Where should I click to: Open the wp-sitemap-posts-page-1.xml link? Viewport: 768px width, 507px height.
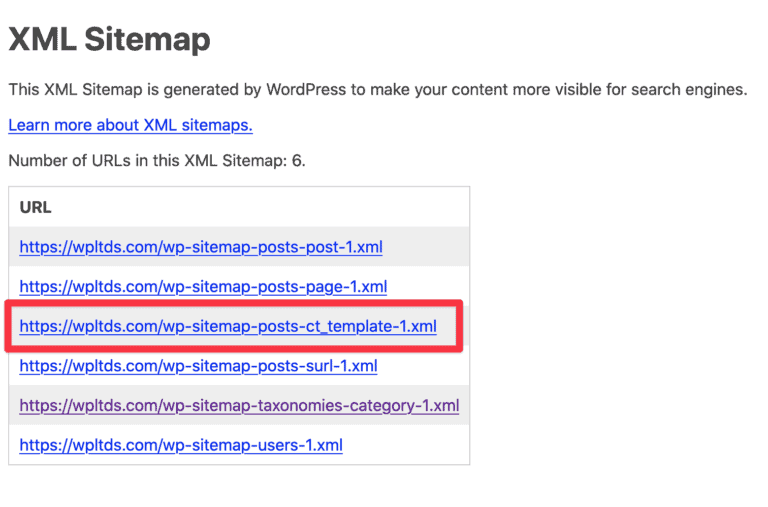click(x=203, y=286)
